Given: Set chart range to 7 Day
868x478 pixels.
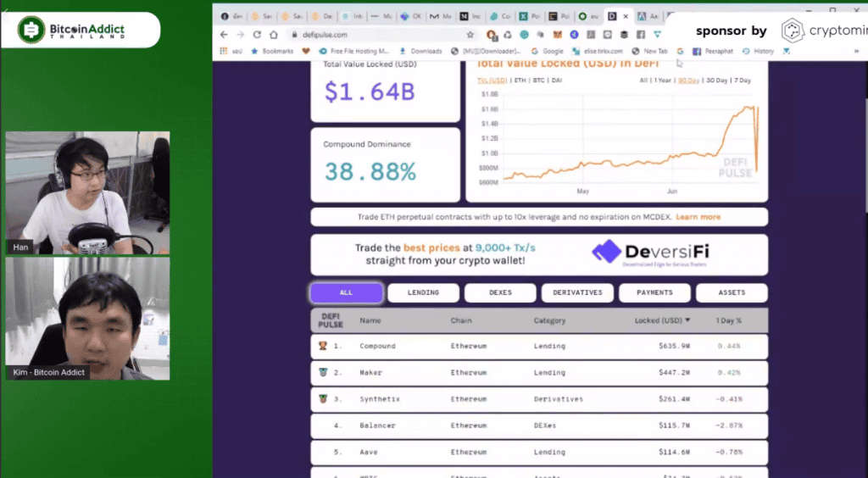Looking at the screenshot, I should (x=743, y=81).
